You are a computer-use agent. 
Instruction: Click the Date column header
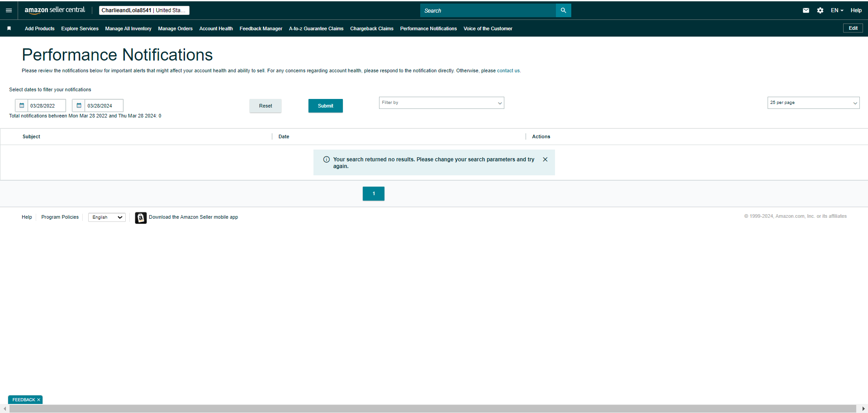[x=284, y=137]
